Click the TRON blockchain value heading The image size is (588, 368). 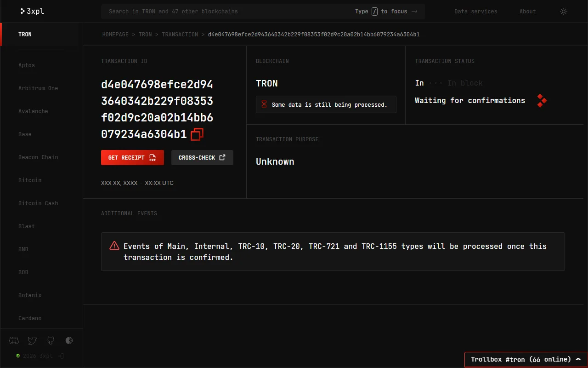(267, 83)
